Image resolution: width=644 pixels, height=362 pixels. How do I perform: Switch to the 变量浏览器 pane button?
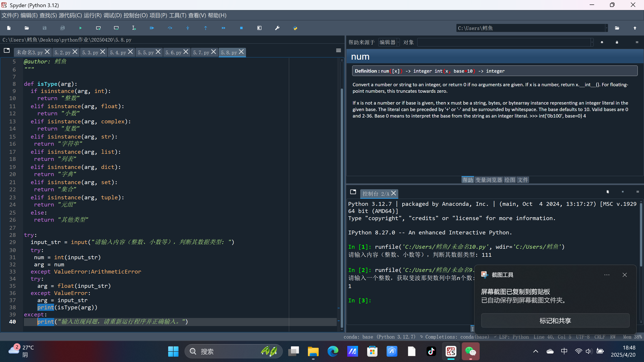489,180
